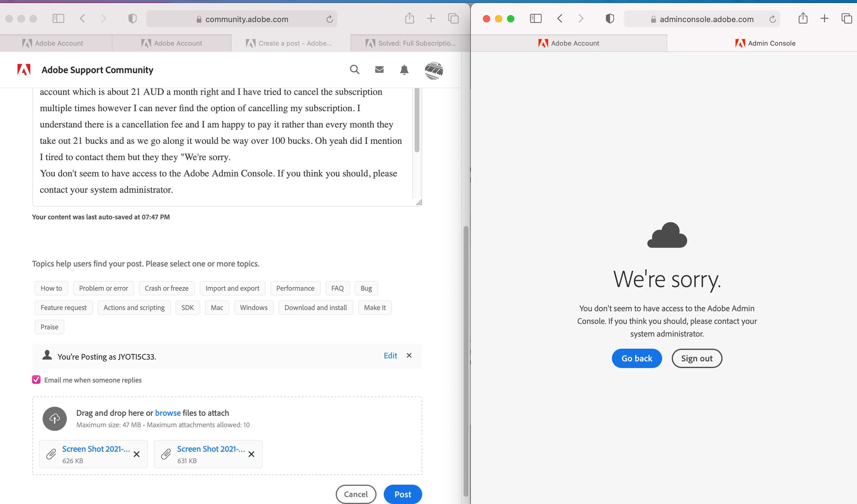857x504 pixels.
Task: Open the messages envelope icon
Action: pos(379,70)
